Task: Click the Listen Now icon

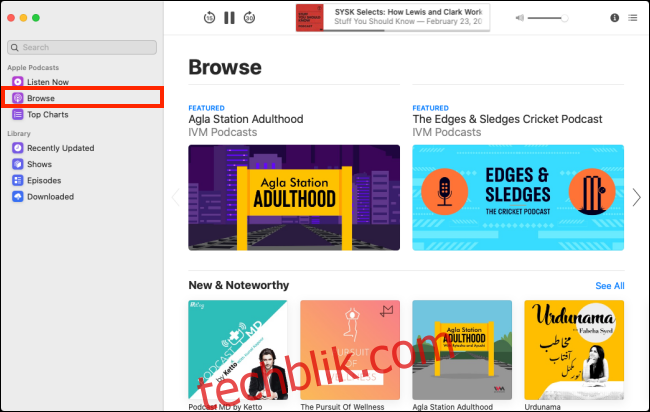Action: [17, 82]
